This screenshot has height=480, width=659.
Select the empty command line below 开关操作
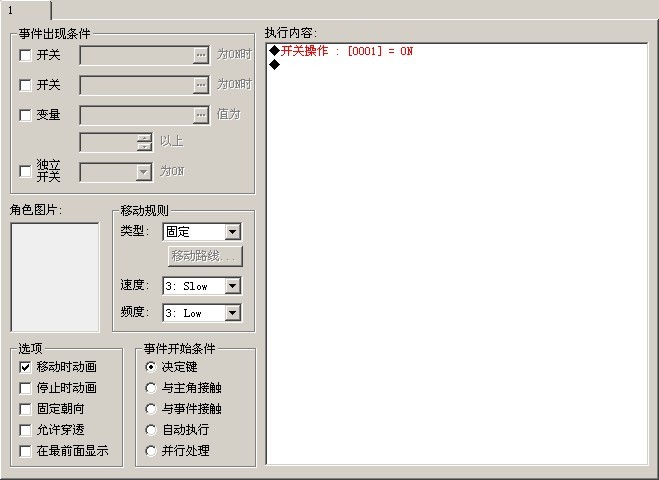pyautogui.click(x=457, y=65)
